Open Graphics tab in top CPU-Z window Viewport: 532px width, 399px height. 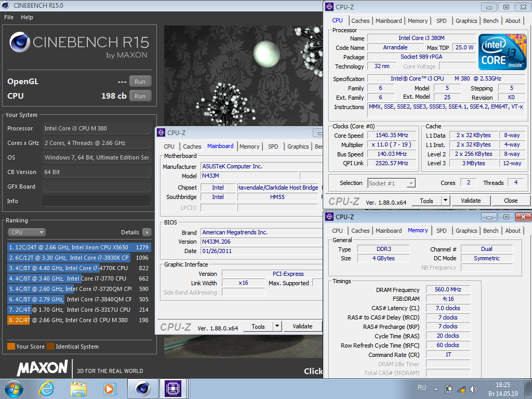(x=466, y=21)
